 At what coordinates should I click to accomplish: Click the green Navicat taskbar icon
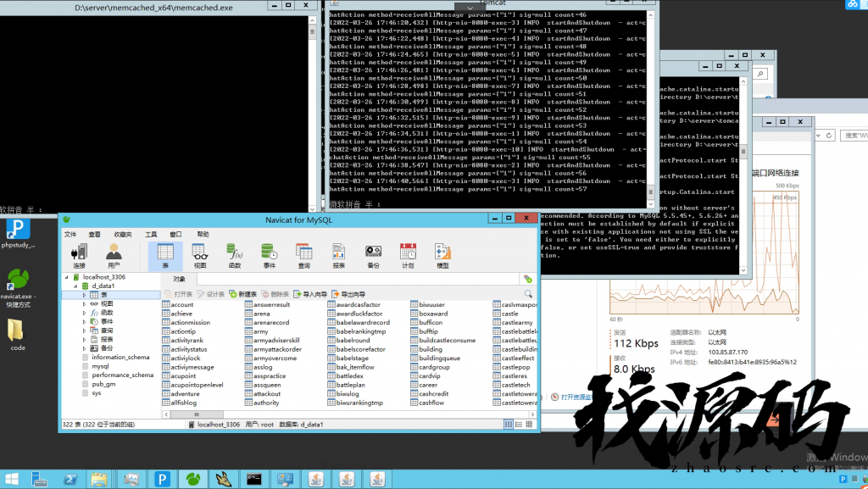tap(193, 479)
